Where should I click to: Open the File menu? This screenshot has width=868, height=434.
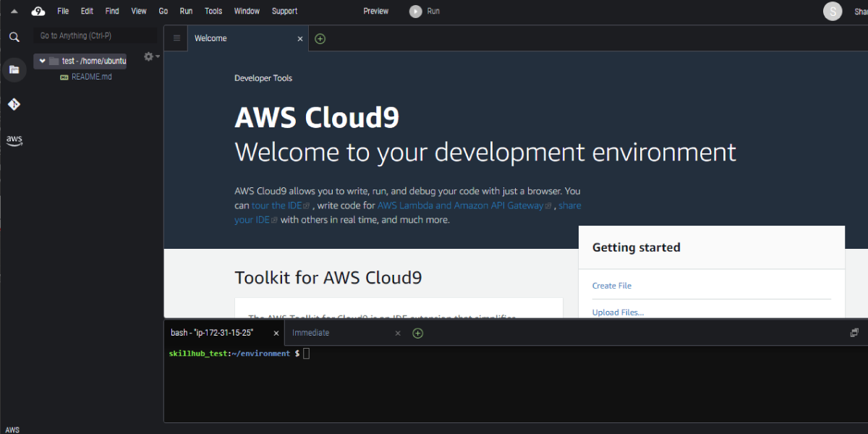click(x=63, y=11)
